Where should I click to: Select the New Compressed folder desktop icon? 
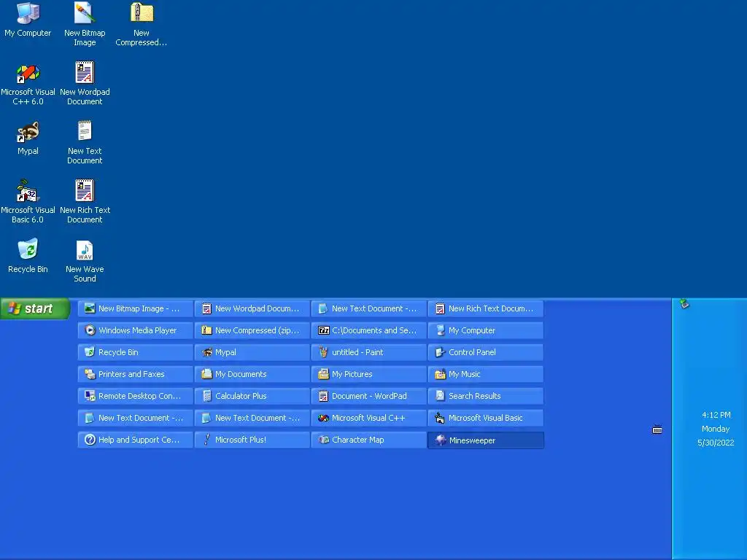pyautogui.click(x=142, y=24)
